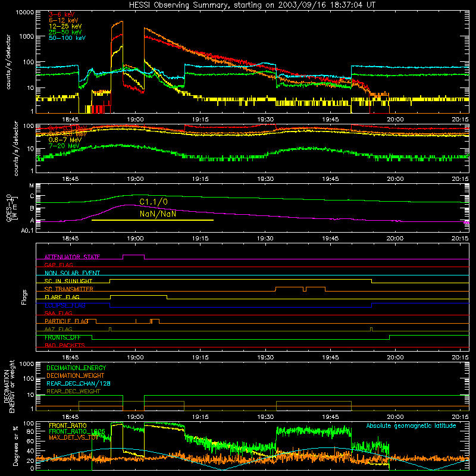
Task: Click the M class tick label on GOES axis
Action: pyautogui.click(x=32, y=186)
